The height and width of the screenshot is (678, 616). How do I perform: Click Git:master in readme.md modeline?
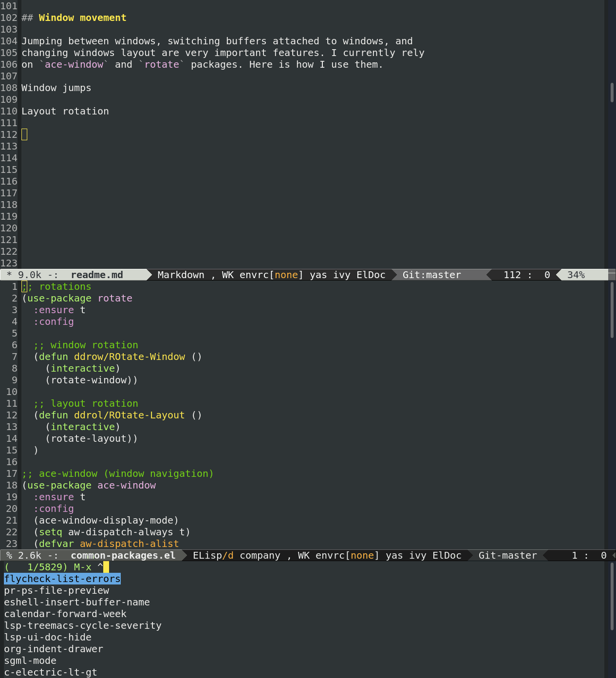click(x=432, y=275)
